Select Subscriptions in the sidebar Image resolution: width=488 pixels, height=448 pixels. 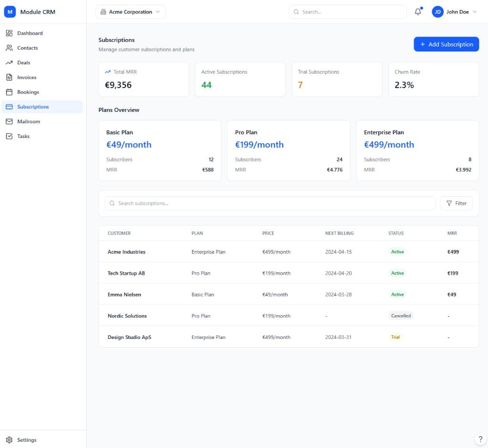[33, 107]
